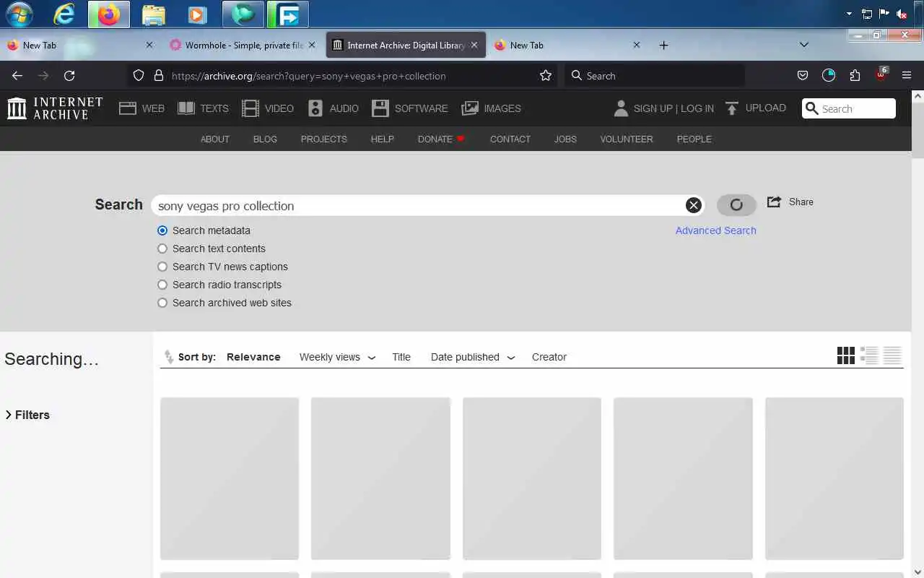The width and height of the screenshot is (924, 578).
Task: Switch to tile grid view
Action: click(846, 355)
